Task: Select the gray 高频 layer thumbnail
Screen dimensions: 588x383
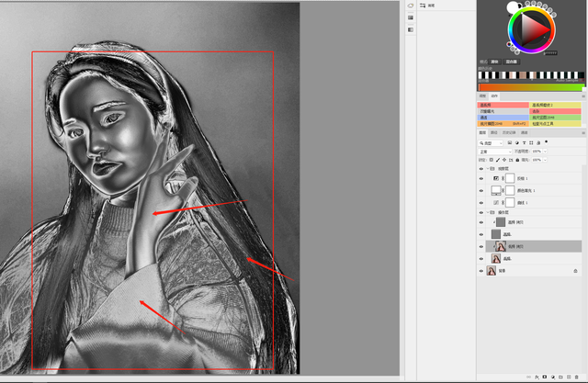Action: (x=496, y=234)
